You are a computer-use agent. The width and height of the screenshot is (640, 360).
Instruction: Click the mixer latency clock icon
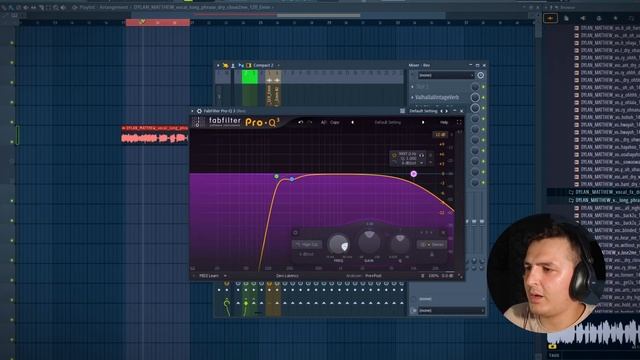pos(480,76)
